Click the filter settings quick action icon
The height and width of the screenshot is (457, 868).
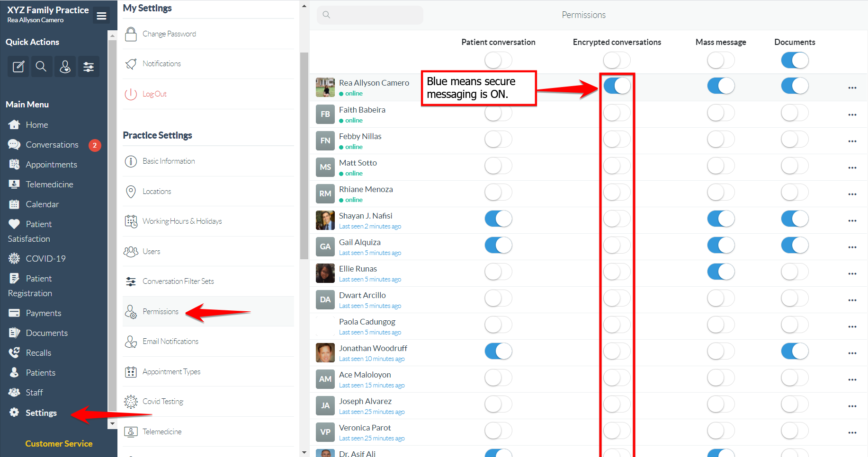tap(89, 67)
